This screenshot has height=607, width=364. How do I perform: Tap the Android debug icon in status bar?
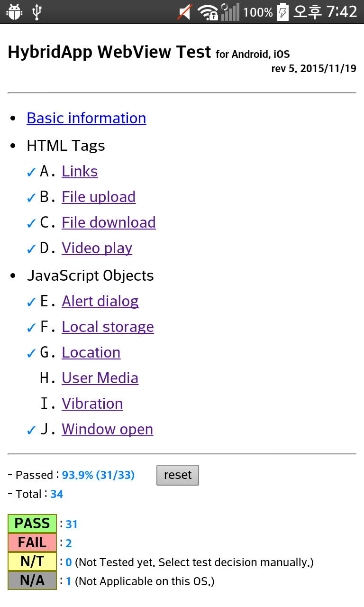[14, 12]
